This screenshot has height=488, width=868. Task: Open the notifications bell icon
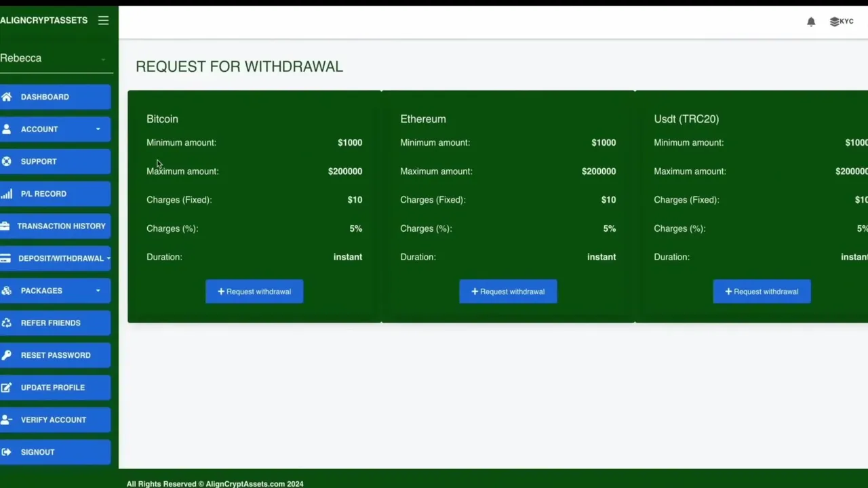click(811, 22)
